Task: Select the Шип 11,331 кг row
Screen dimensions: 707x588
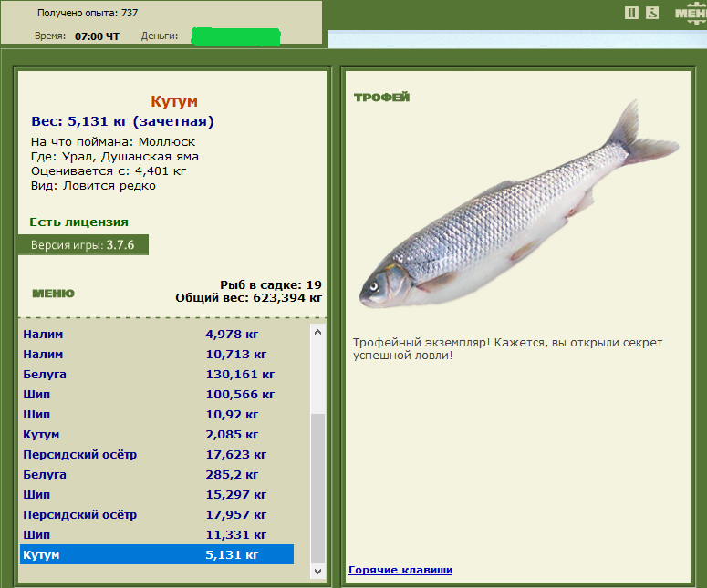Action: tap(157, 535)
